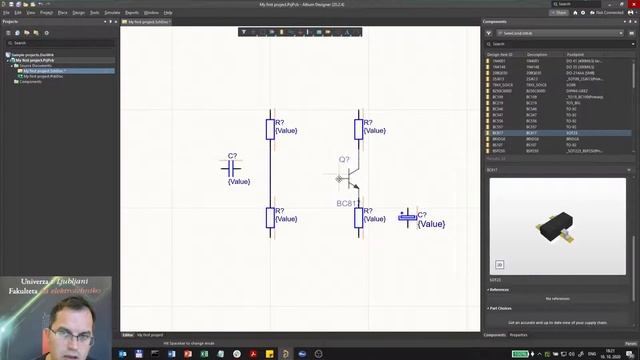
Task: Click the open folder icon in Projects panel toolbar
Action: coord(27,33)
